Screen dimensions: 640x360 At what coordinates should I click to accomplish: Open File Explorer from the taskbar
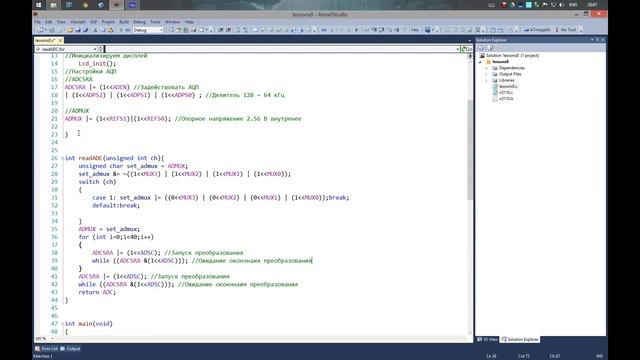point(53,5)
